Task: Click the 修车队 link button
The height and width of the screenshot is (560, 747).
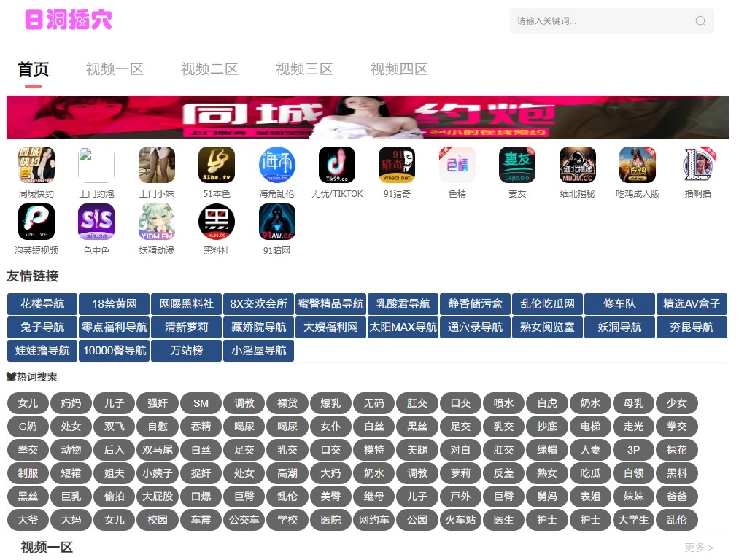Action: click(x=619, y=304)
